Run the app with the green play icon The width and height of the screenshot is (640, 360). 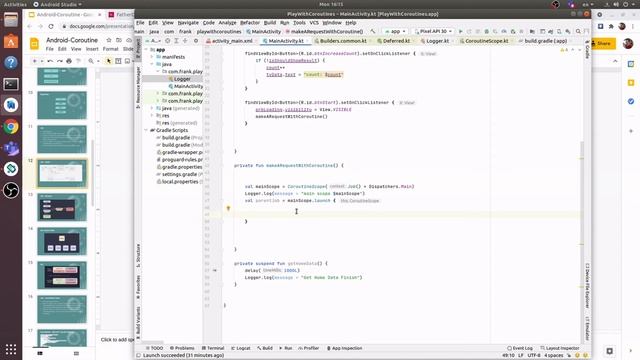(x=461, y=31)
